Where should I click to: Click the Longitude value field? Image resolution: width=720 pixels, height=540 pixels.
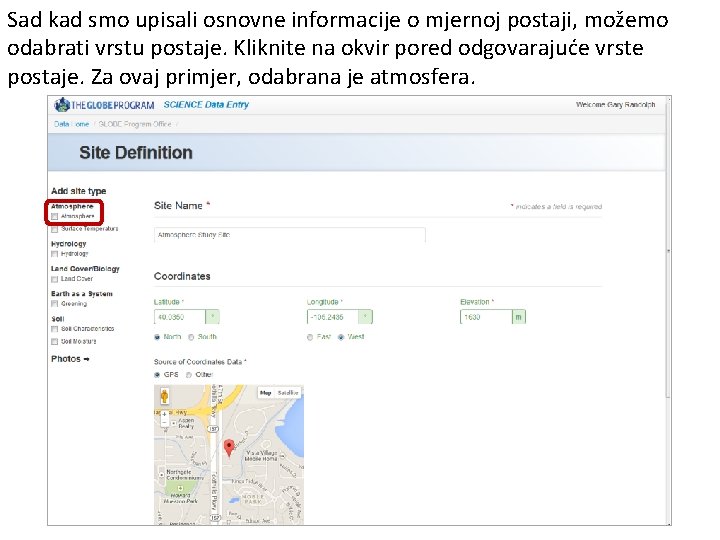(332, 317)
